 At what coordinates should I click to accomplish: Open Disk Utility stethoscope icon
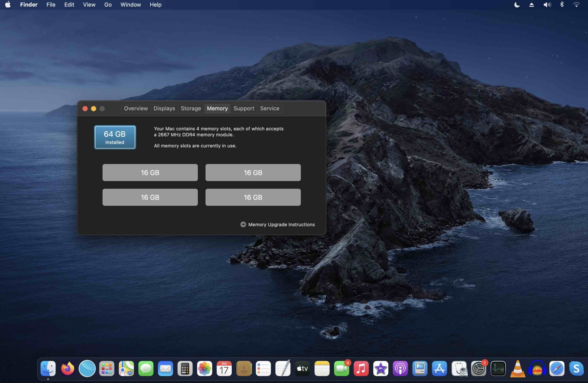(459, 369)
